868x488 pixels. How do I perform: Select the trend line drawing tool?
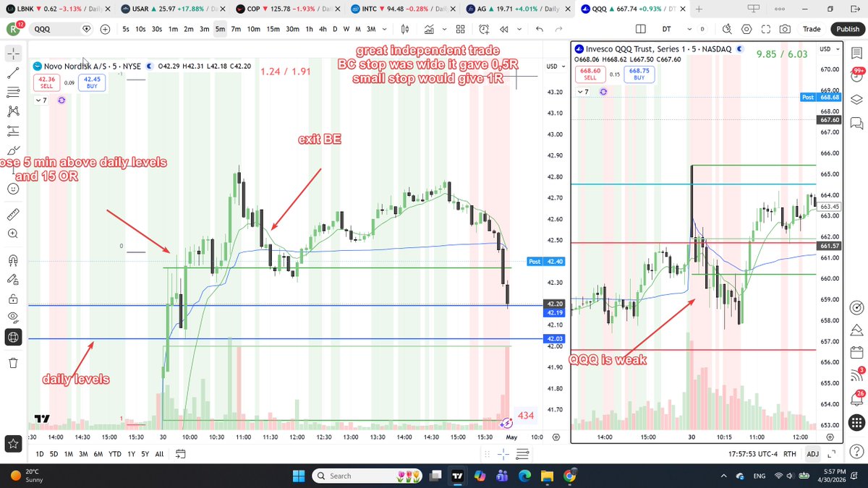pos(13,73)
